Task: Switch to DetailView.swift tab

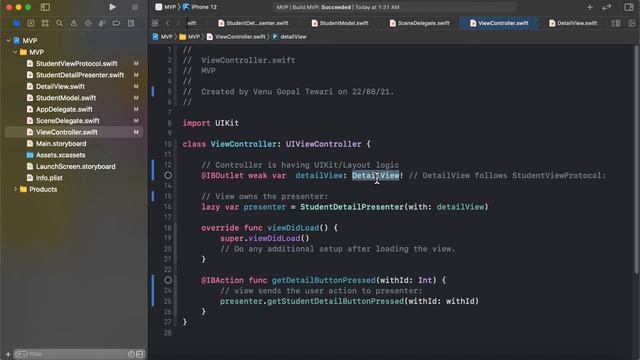Action: coord(573,23)
